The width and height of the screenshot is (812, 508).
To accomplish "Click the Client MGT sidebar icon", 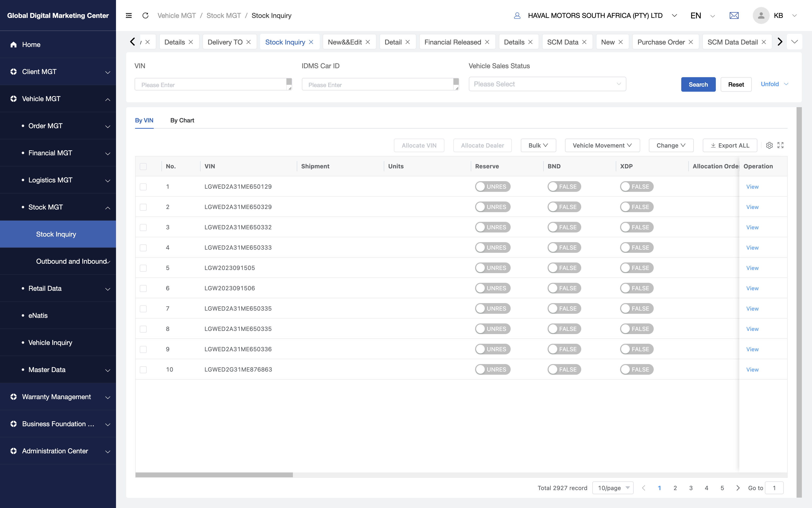I will 14,72.
